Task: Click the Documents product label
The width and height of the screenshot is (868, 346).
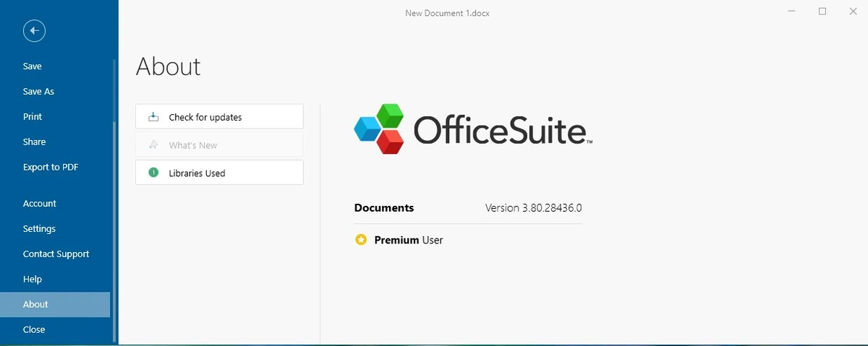Action: 384,208
